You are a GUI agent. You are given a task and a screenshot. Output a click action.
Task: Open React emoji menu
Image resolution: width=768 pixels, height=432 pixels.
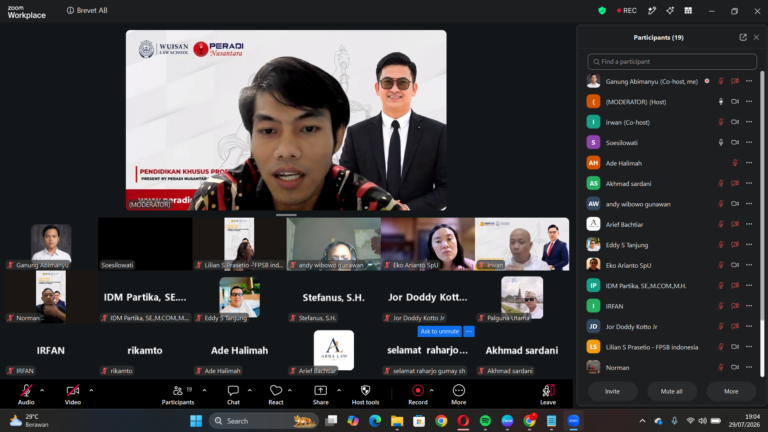pyautogui.click(x=276, y=394)
